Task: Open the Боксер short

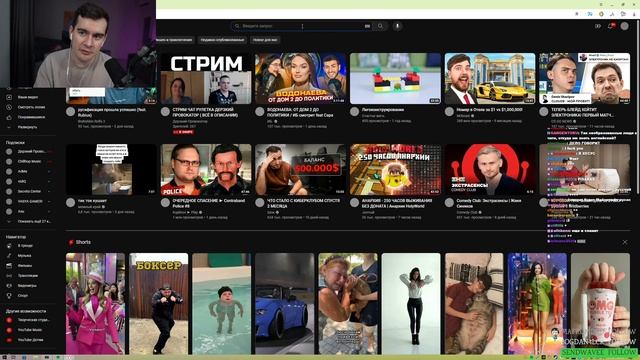Action: [x=159, y=303]
